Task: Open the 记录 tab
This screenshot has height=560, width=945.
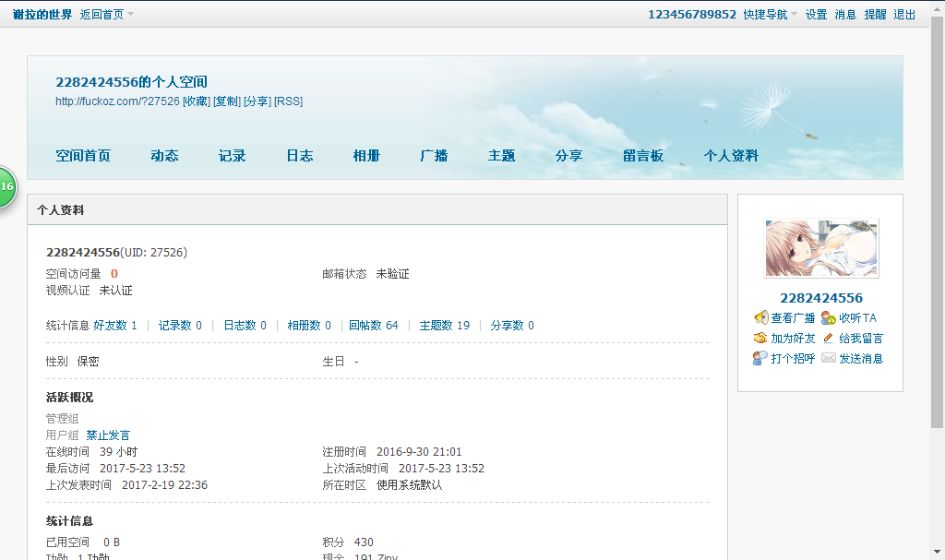Action: tap(232, 156)
